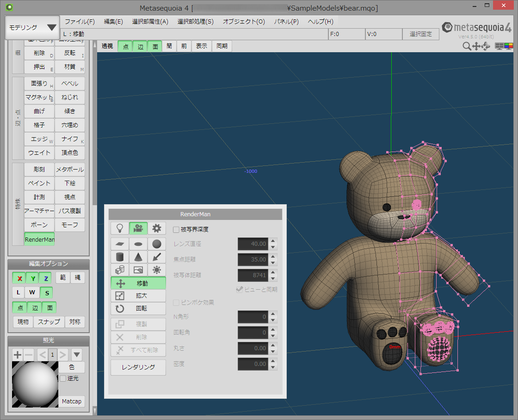Enable the 被写界深度 depth of field checkbox
Image resolution: width=518 pixels, height=420 pixels.
coord(176,229)
